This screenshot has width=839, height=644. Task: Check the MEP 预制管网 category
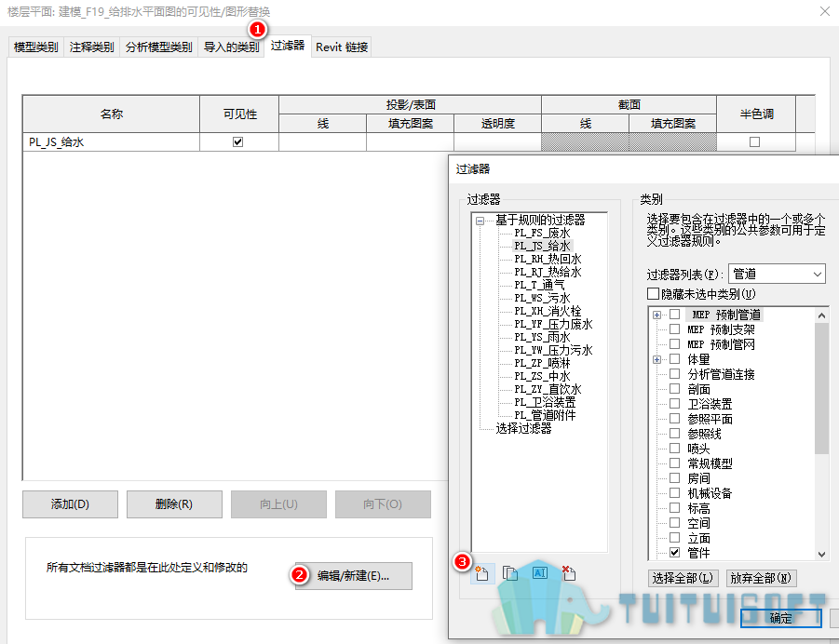coord(675,344)
